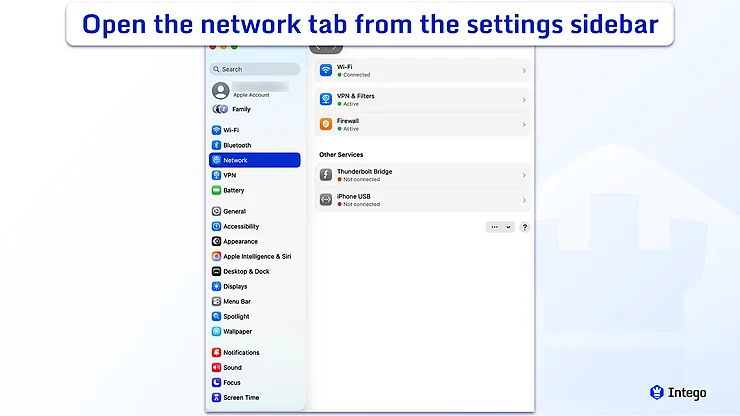This screenshot has height=416, width=740.
Task: Open the Thunderbolt Bridge row chevron
Action: [x=524, y=175]
